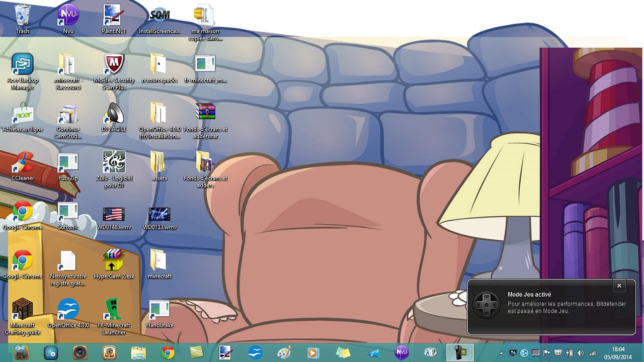Launch CCleaner from the desktop
Viewport: 644px width, 362px height.
(x=22, y=166)
